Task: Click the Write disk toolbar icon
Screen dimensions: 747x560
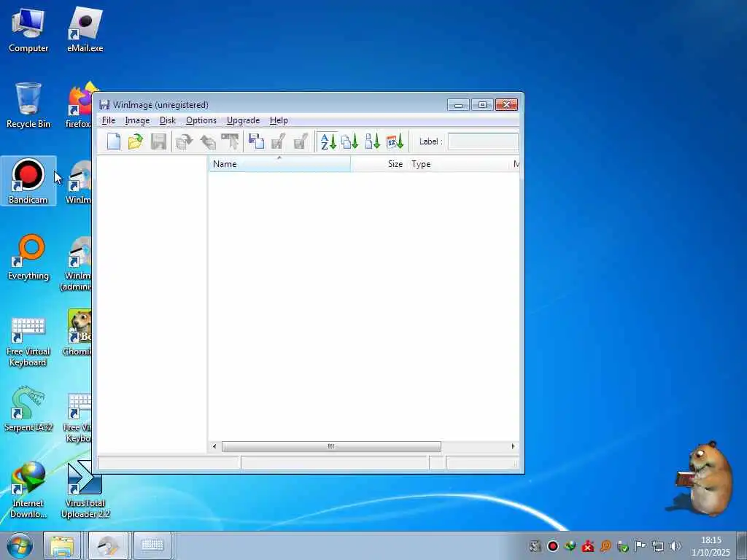Action: point(207,141)
